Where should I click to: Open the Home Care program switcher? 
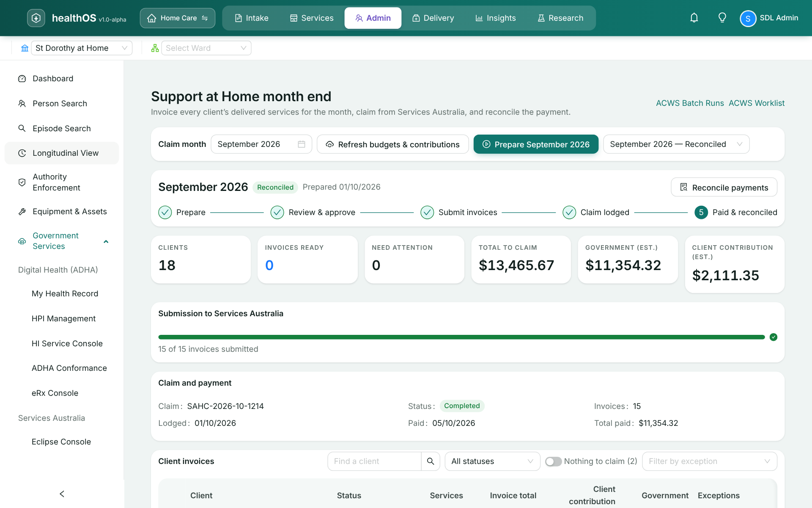coord(178,18)
